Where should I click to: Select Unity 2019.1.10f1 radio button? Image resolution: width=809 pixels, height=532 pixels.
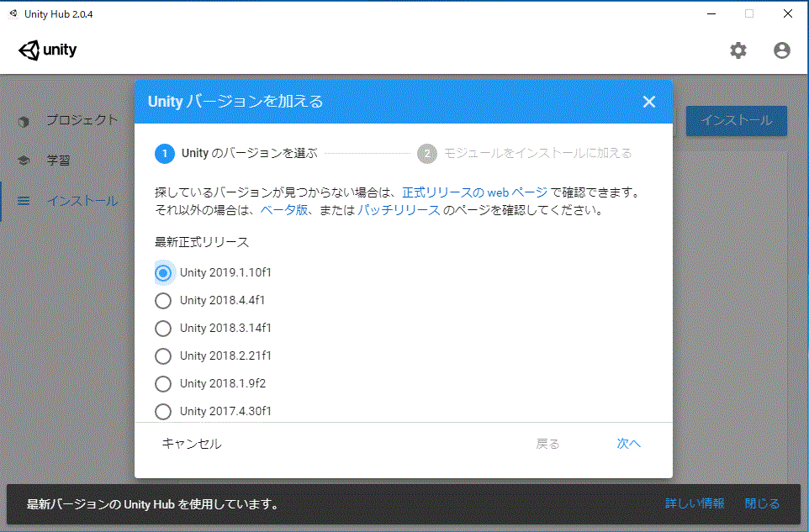click(164, 272)
